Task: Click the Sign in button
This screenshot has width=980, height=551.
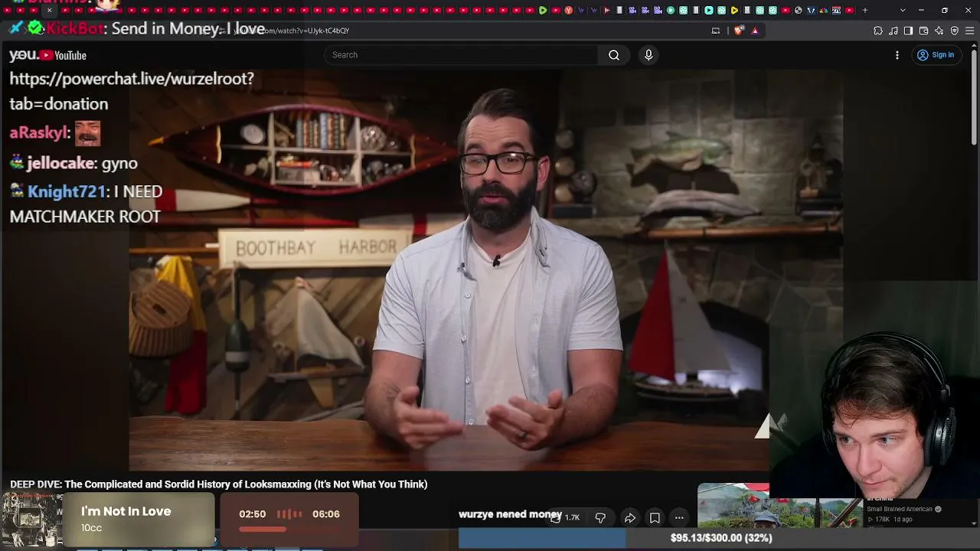Action: 936,55
